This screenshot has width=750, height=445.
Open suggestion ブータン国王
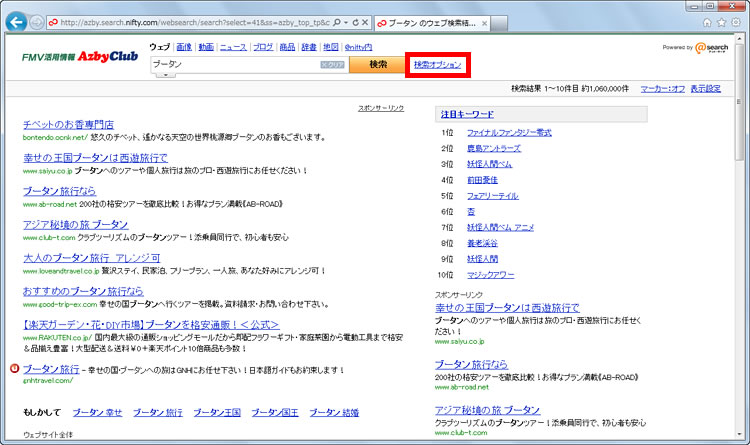(275, 412)
